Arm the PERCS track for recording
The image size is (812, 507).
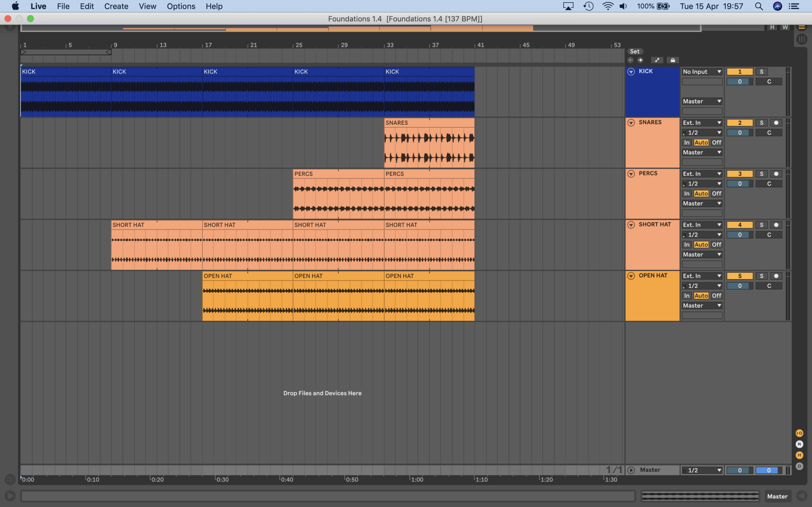click(776, 174)
